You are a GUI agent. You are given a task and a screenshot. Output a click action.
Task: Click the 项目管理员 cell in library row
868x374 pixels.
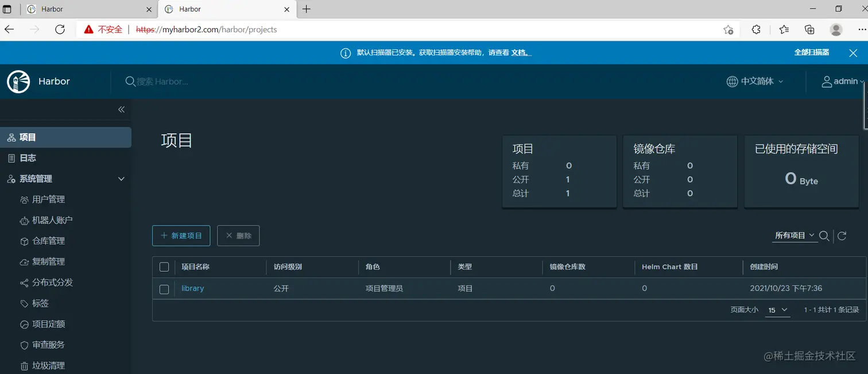384,288
